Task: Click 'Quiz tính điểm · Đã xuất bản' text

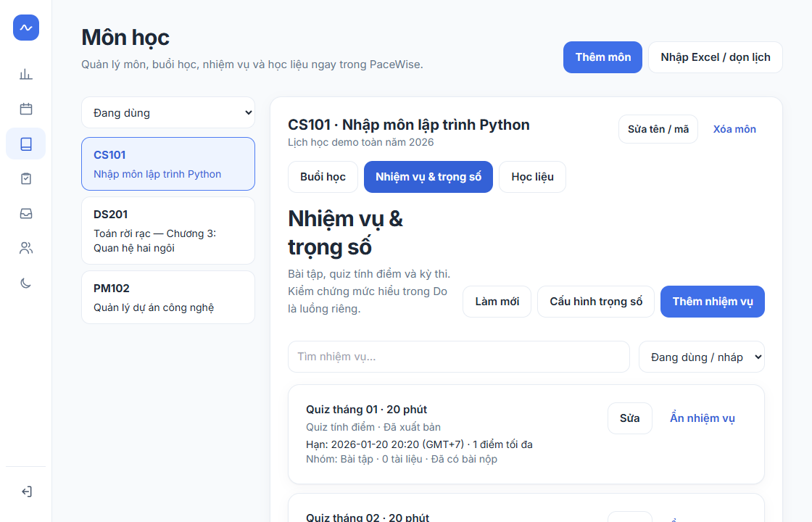Action: coord(373,427)
